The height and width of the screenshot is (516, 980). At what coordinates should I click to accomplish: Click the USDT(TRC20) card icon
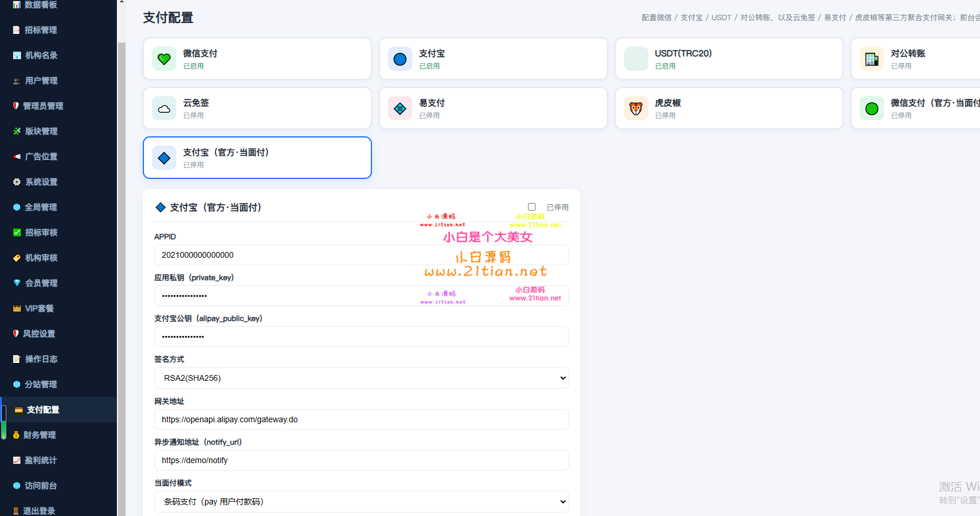coord(636,59)
